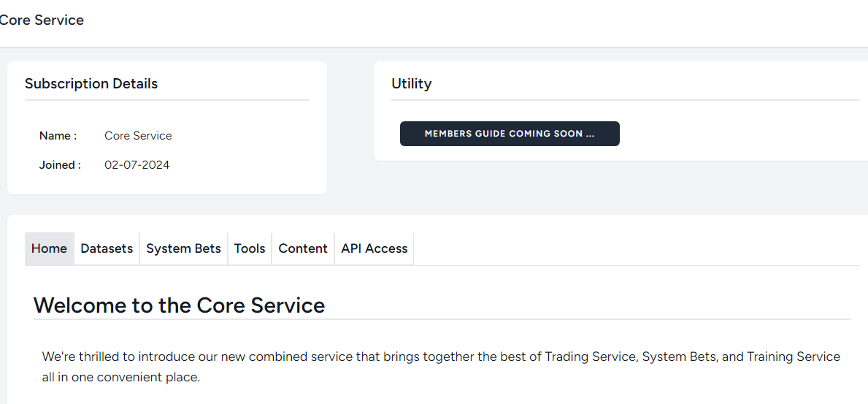Click the "We're thrilled to introduce" sentence start

[117, 357]
